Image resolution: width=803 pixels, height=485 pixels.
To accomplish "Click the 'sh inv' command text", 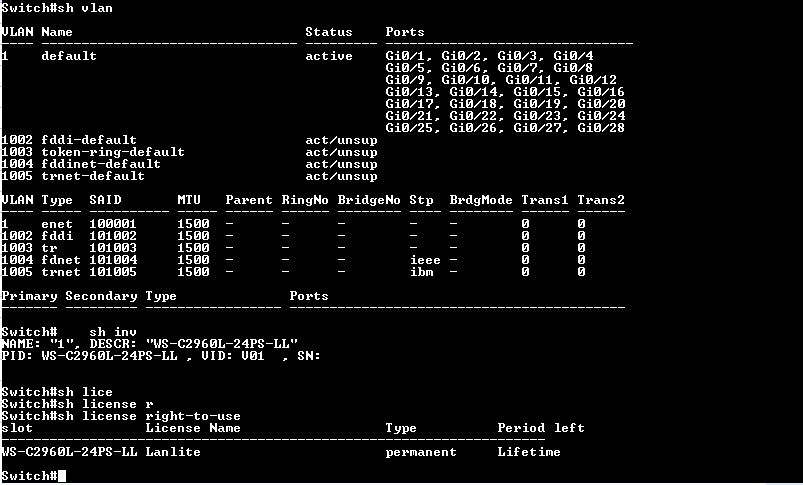I will tap(113, 332).
